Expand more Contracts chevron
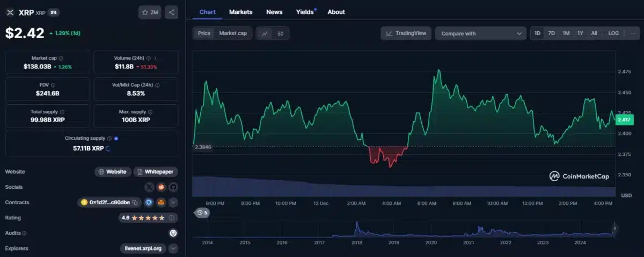This screenshot has width=644, height=257. (173, 202)
